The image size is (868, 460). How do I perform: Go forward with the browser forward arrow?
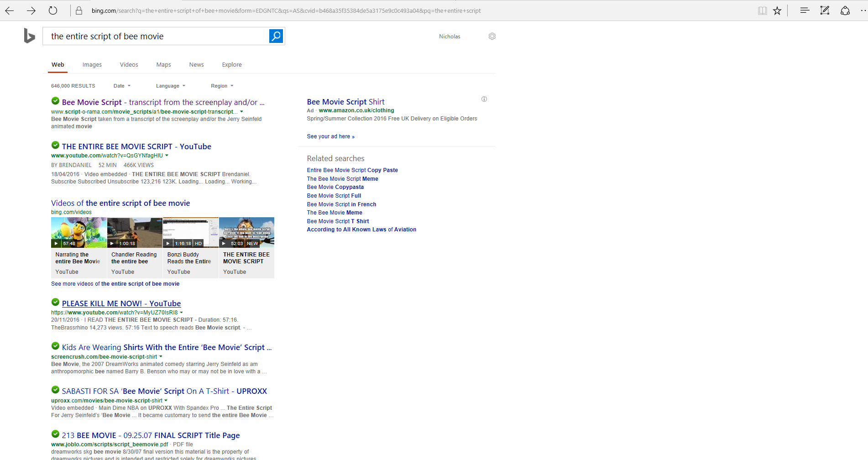click(x=31, y=10)
